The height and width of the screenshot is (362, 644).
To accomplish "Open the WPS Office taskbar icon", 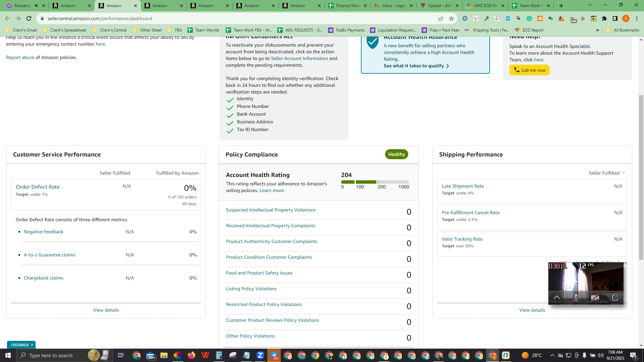I will tap(205, 355).
